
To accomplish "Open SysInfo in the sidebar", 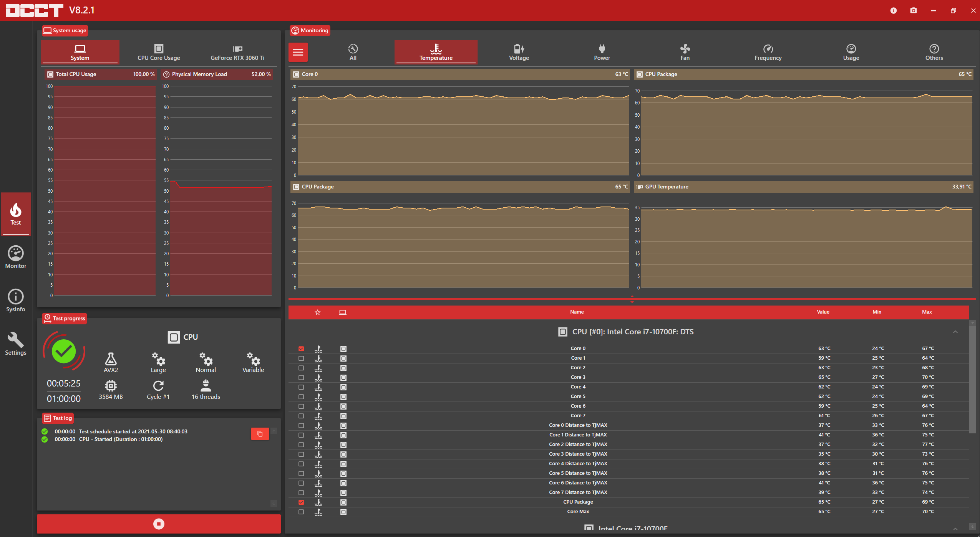I will (x=16, y=301).
